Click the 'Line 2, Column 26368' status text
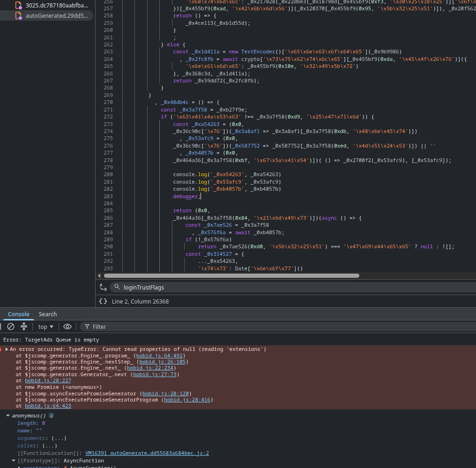The width and height of the screenshot is (476, 468). pyautogui.click(x=140, y=301)
